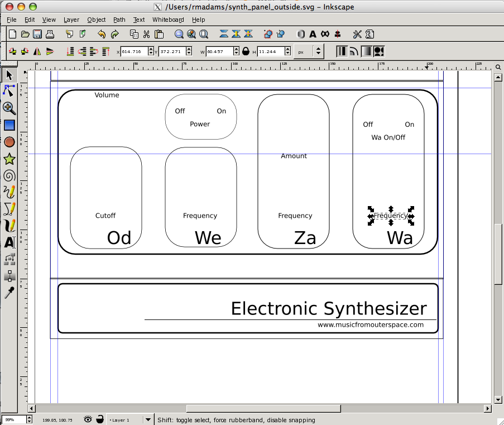This screenshot has width=504, height=425.
Task: Click the zoom percentage field
Action: click(x=14, y=419)
